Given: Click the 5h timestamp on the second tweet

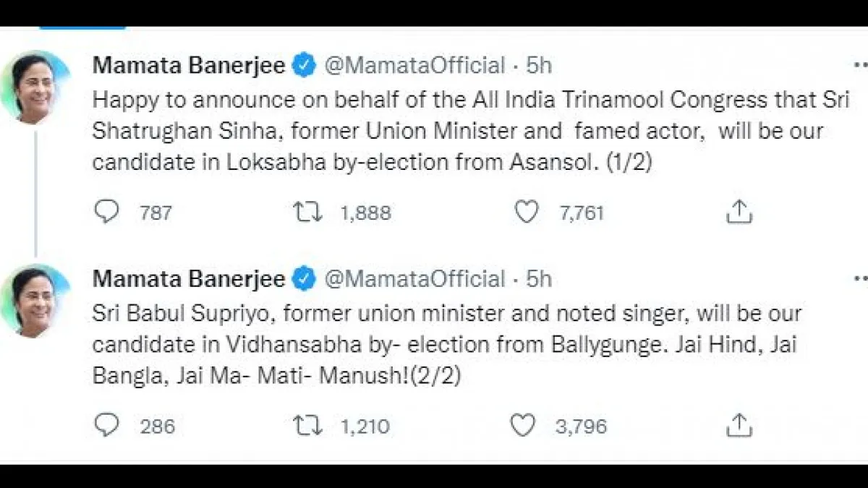Looking at the screenshot, I should coord(537,278).
